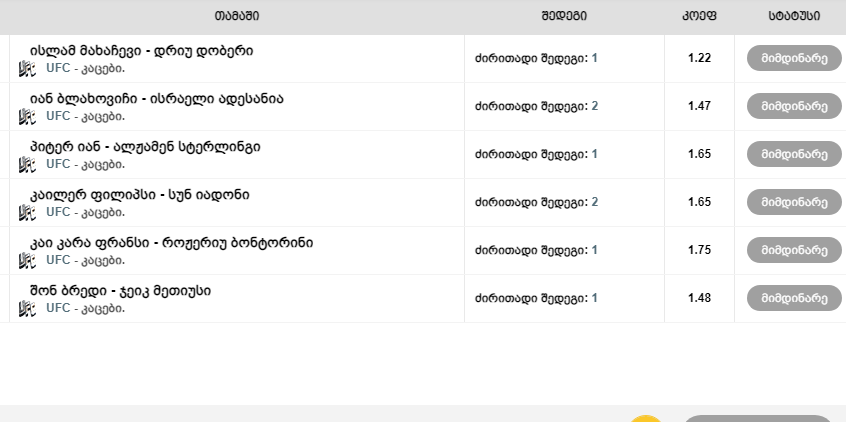This screenshot has width=846, height=422.
Task: Click UFC icon beside შონ ბრედი fight
Action: click(27, 308)
